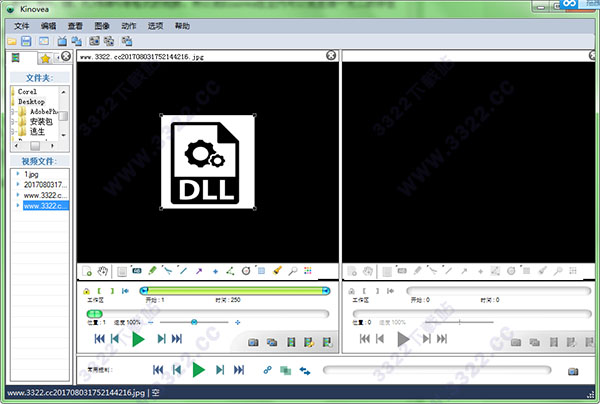Screen dimensions: 600x404
Task: Open the 编辑 menu
Action: click(49, 26)
